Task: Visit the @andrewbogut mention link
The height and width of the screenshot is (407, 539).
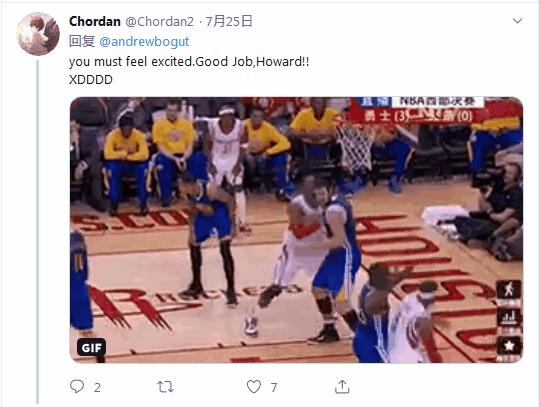Action: pyautogui.click(x=144, y=42)
